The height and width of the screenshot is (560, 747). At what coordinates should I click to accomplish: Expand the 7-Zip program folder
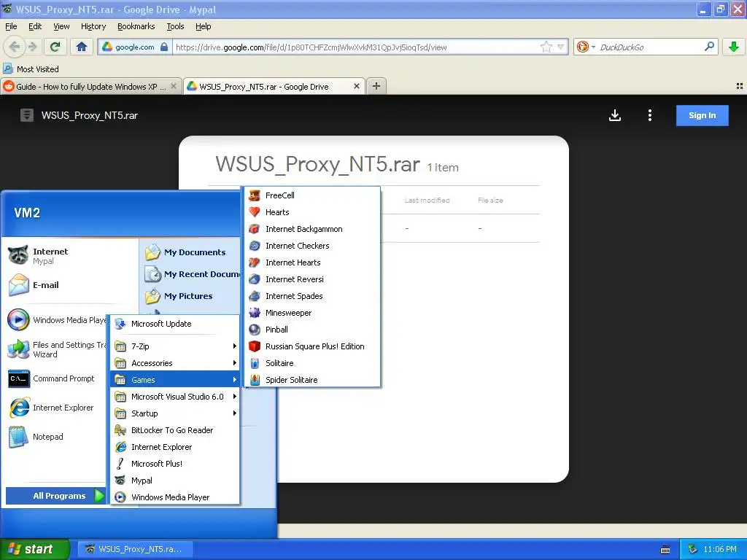click(x=175, y=346)
